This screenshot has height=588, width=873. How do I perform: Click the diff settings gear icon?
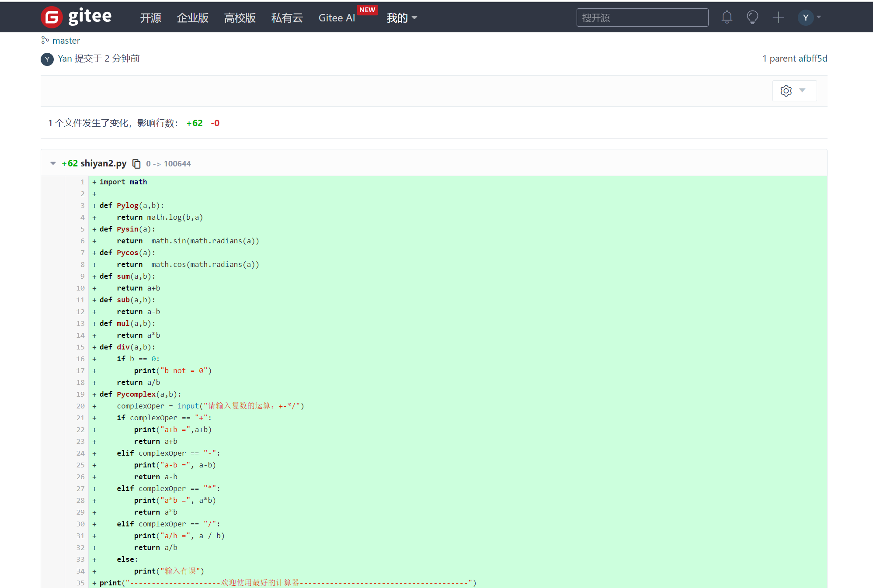(786, 91)
